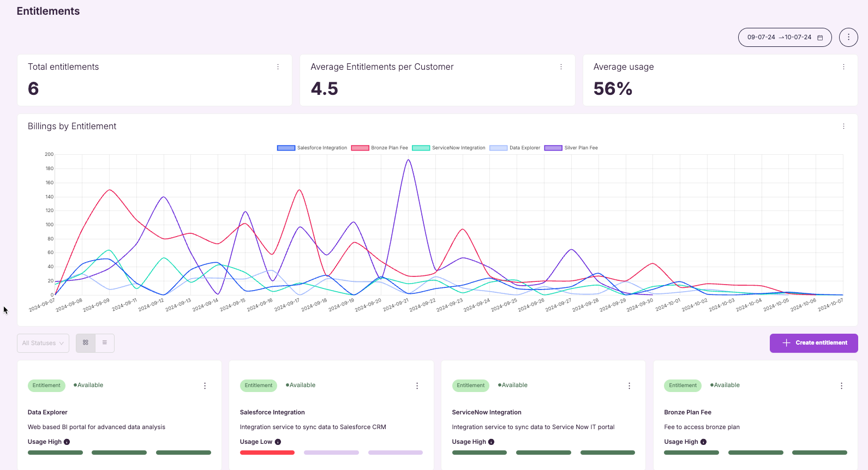The image size is (868, 470).
Task: Open the date range picker 09-07-24 to 10-07-24
Action: (x=785, y=37)
